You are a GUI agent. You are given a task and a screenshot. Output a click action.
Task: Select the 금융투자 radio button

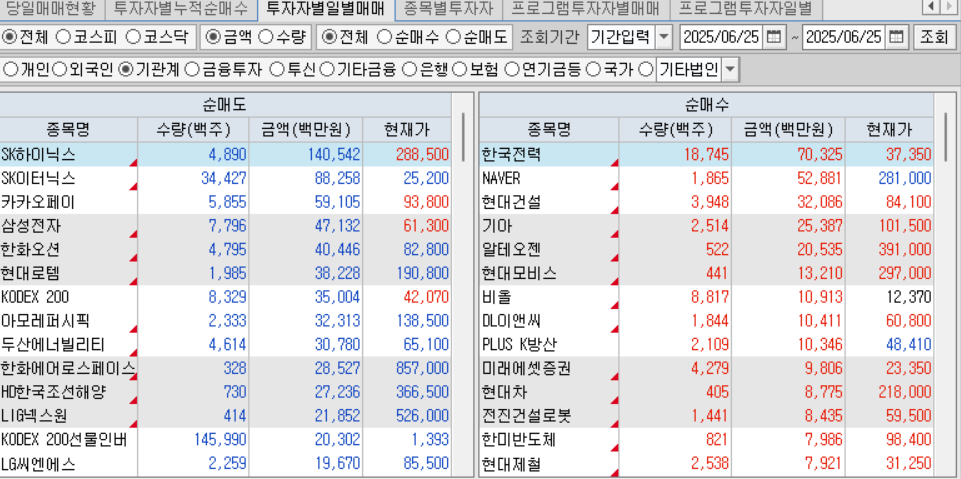tap(191, 70)
